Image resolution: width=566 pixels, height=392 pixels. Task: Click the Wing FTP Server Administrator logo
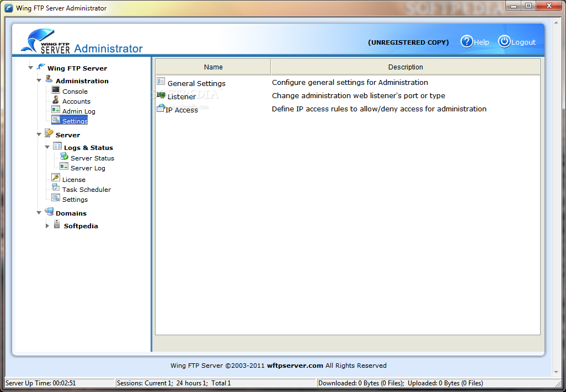pyautogui.click(x=82, y=42)
